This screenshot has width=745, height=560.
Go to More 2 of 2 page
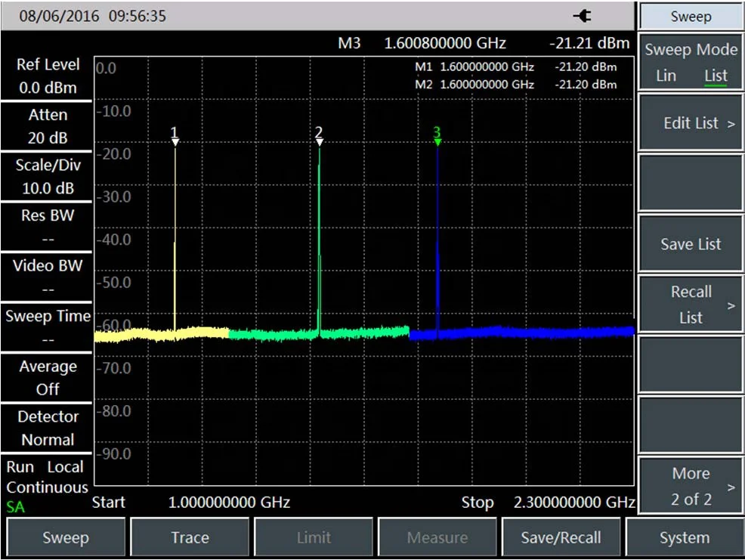tap(691, 486)
